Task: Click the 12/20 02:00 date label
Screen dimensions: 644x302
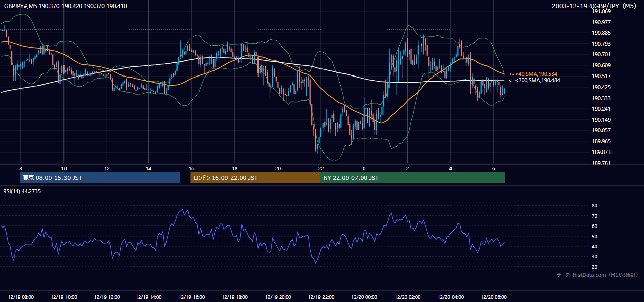Action: click(x=407, y=297)
